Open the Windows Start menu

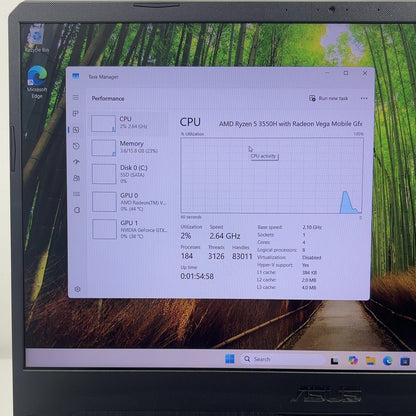pyautogui.click(x=230, y=359)
